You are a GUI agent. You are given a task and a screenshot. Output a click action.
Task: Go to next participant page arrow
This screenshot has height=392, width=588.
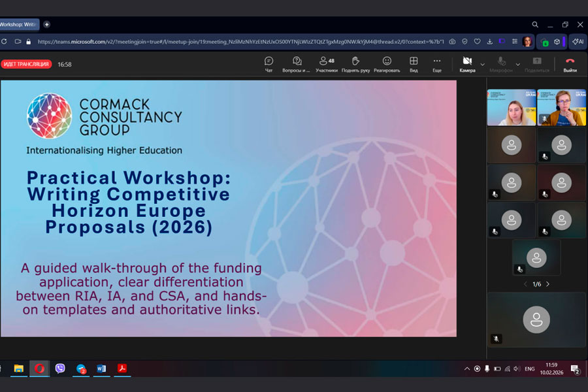point(547,284)
